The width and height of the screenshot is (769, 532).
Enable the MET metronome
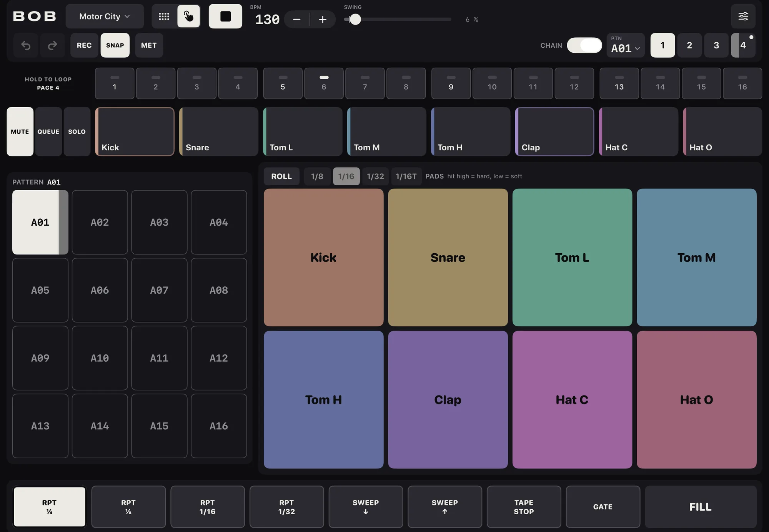pyautogui.click(x=149, y=45)
